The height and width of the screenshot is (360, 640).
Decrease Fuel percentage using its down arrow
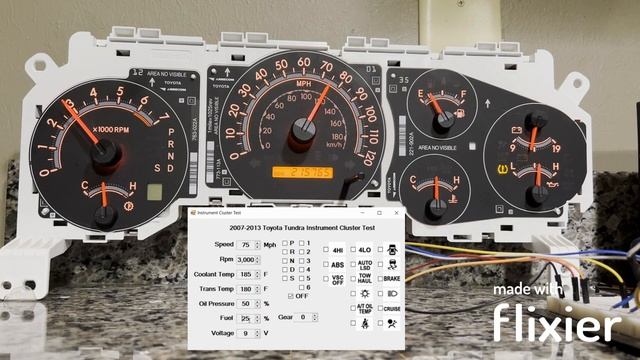click(258, 321)
